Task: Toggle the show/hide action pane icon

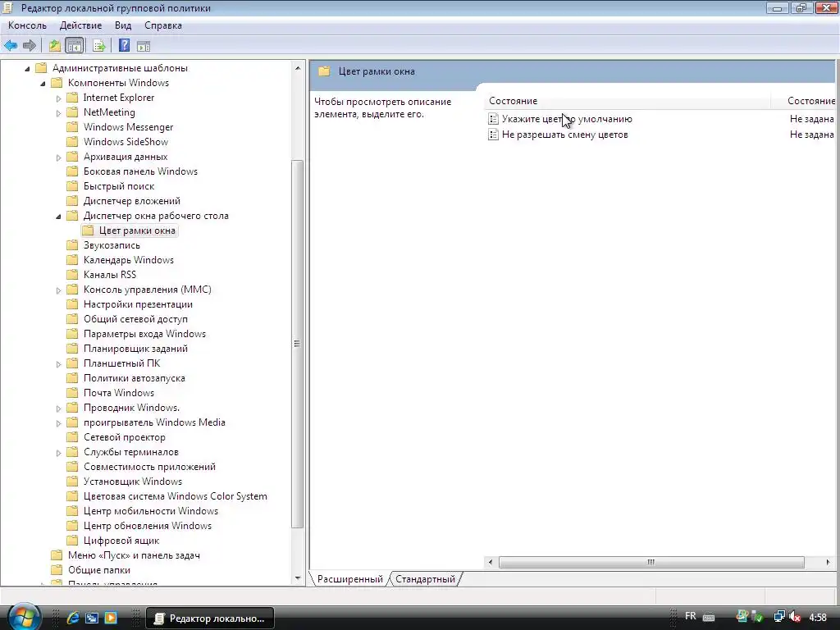Action: (x=143, y=46)
